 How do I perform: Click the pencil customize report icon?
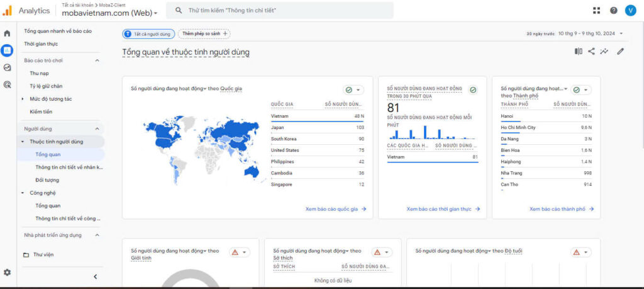tap(620, 52)
